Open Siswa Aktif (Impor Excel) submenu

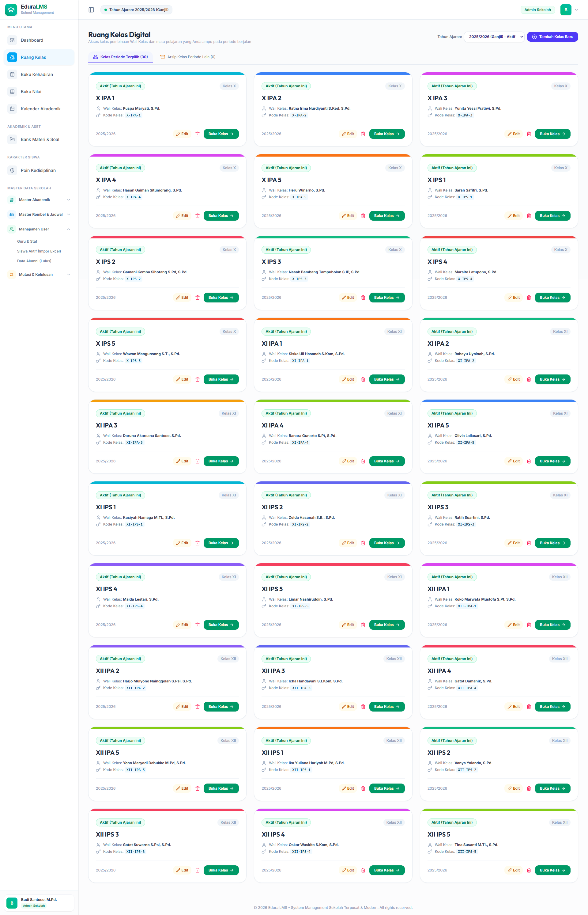(x=39, y=251)
